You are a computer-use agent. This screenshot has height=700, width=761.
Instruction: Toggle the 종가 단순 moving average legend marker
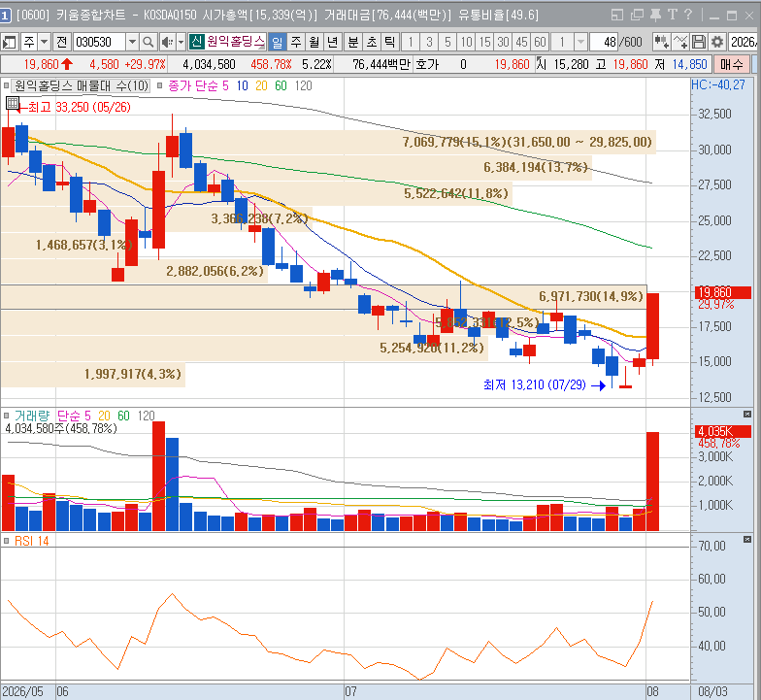pyautogui.click(x=159, y=85)
